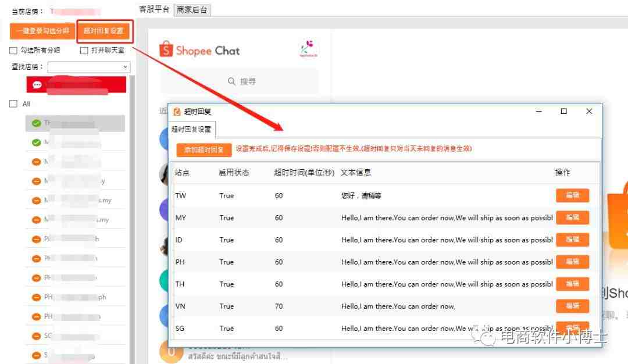The image size is (628, 364).
Task: Click the red chat bubble icon
Action: pyautogui.click(x=37, y=85)
